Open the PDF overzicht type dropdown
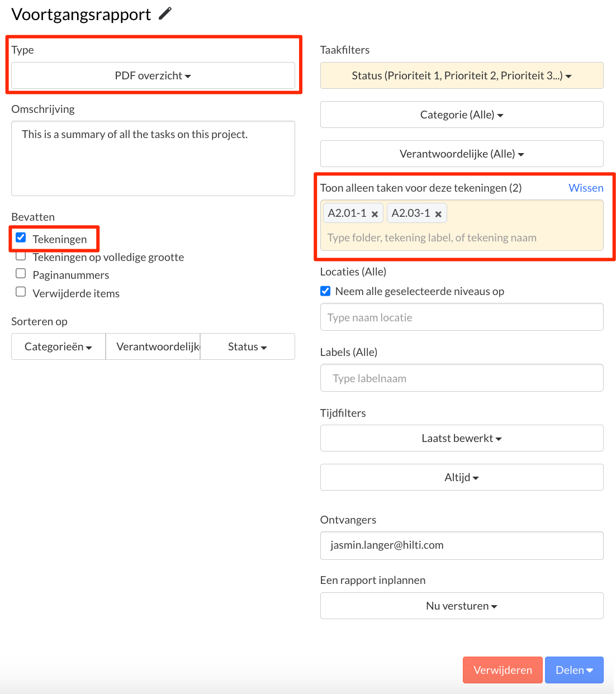 pos(153,75)
